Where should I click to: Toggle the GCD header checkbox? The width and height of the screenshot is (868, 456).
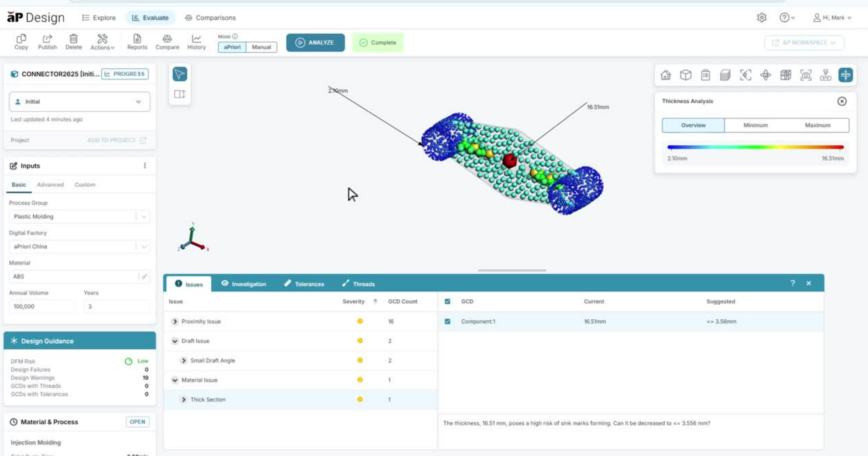pyautogui.click(x=448, y=302)
